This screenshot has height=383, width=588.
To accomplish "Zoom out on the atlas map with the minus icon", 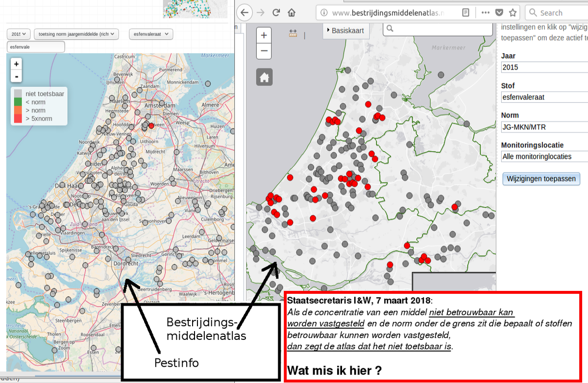I will [x=264, y=51].
